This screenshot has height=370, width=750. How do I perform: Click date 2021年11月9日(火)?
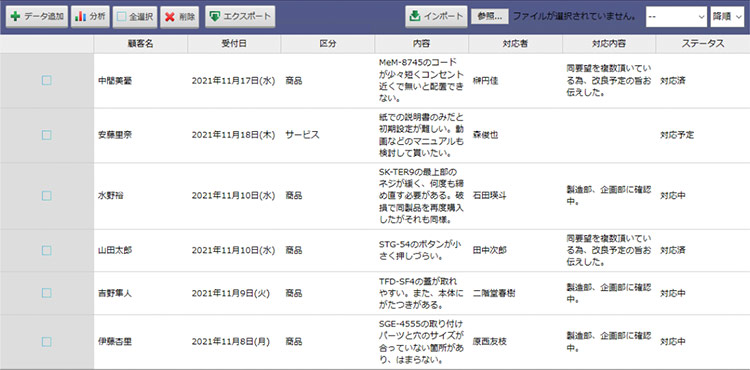coord(231,293)
